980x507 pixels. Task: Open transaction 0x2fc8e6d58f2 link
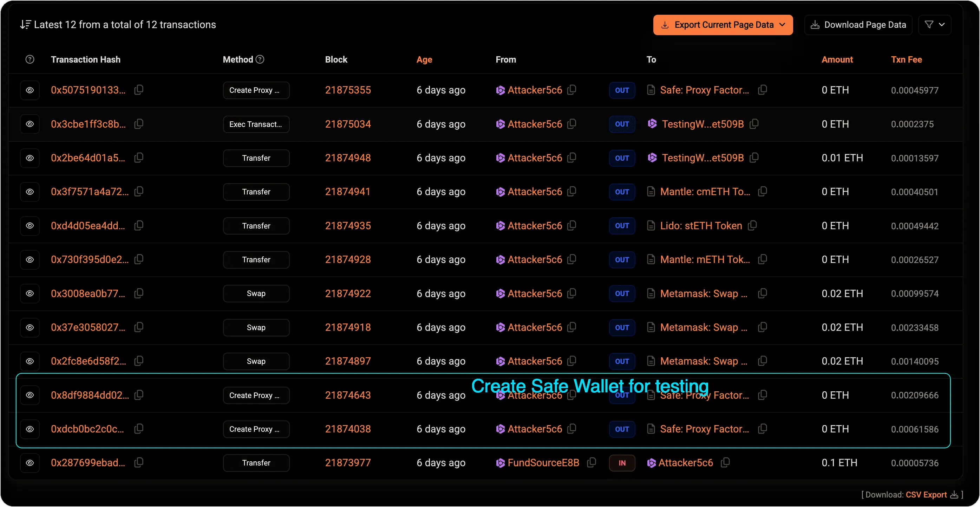point(88,361)
